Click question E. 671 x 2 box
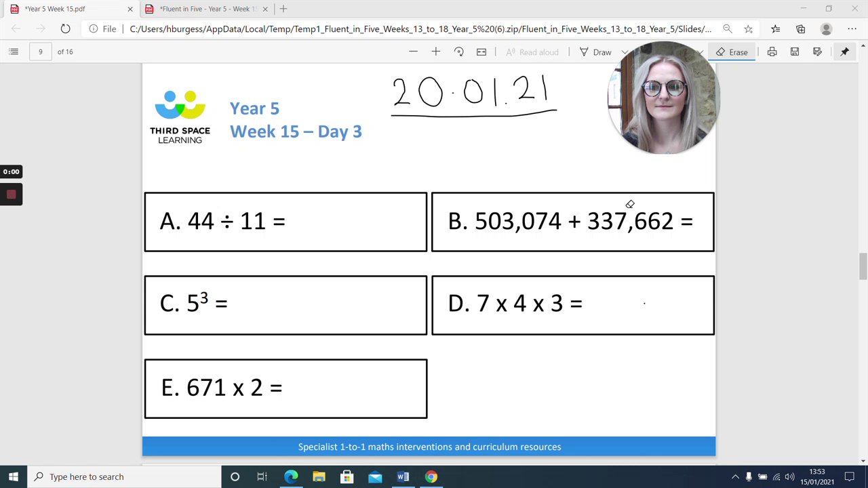 tap(285, 388)
